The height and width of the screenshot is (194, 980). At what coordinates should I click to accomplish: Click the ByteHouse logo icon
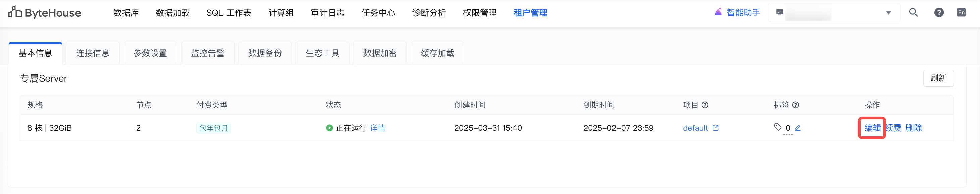15,12
